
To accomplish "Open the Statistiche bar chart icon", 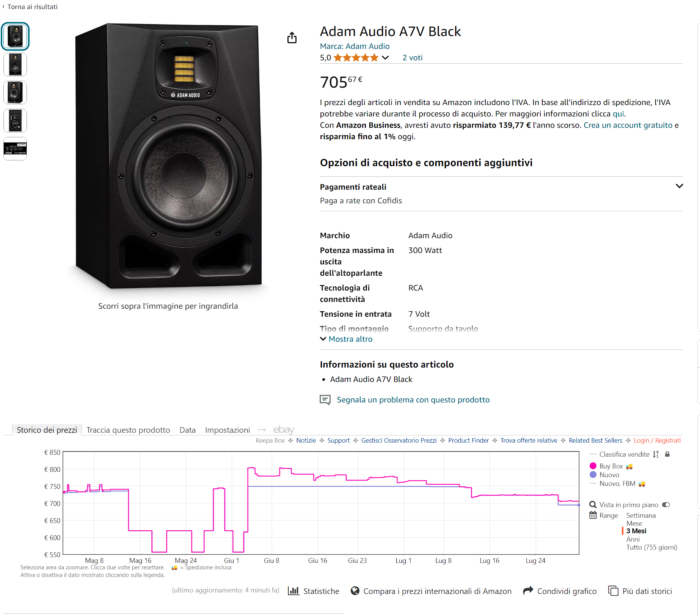I will [293, 591].
